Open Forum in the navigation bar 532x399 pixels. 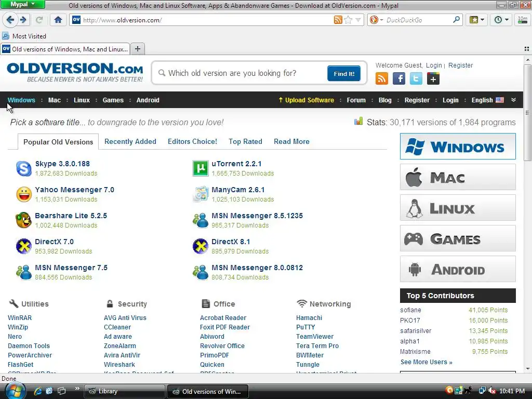(x=356, y=100)
